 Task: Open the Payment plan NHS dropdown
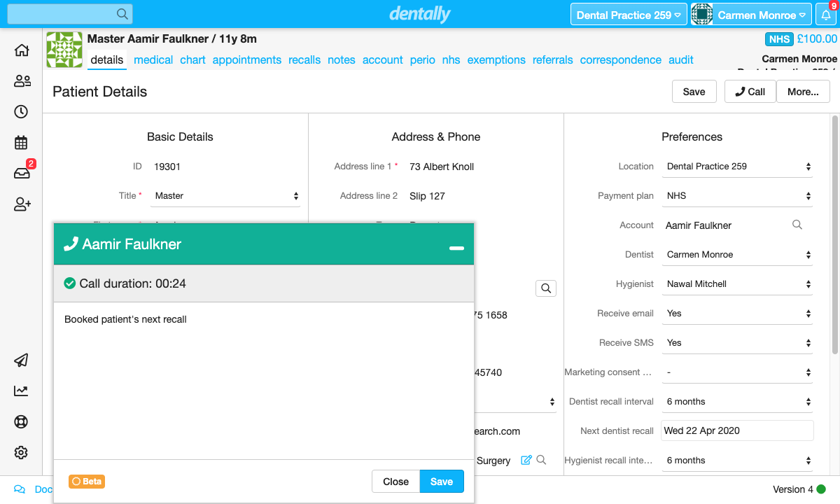737,196
